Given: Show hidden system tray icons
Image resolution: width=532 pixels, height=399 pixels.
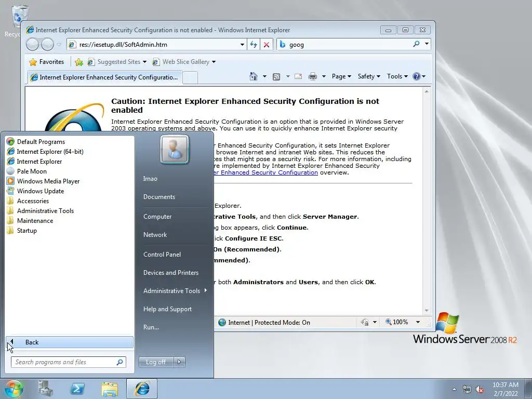Looking at the screenshot, I should pyautogui.click(x=454, y=389).
